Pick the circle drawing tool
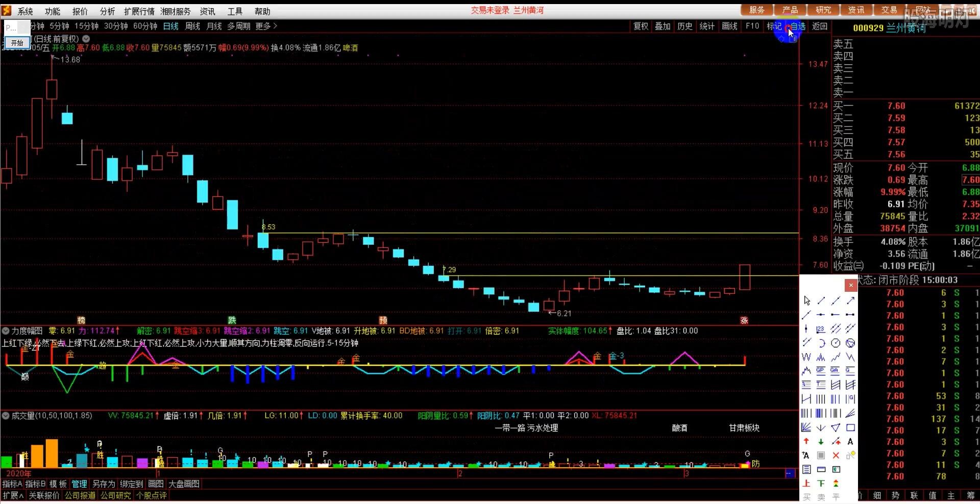980x504 pixels. pyautogui.click(x=836, y=343)
